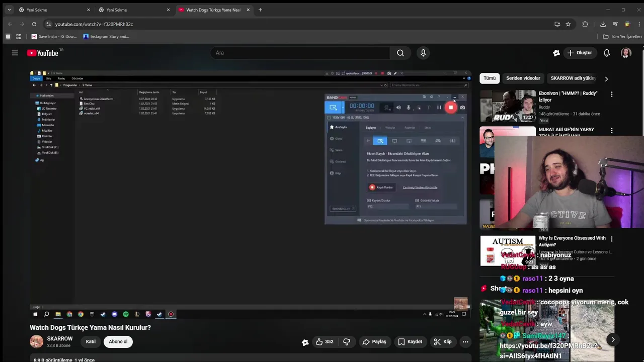The height and width of the screenshot is (362, 644).
Task: Open the Oluştur create menu
Action: tap(580, 53)
